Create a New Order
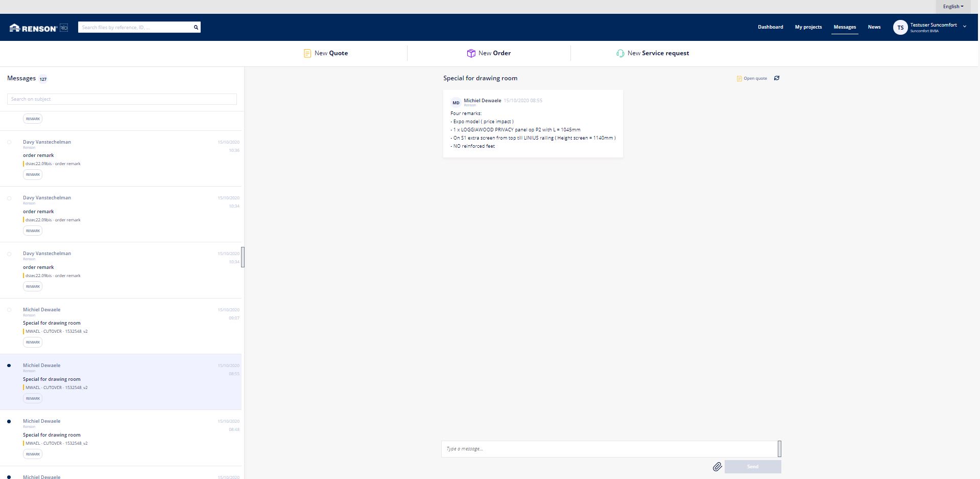 pyautogui.click(x=489, y=53)
